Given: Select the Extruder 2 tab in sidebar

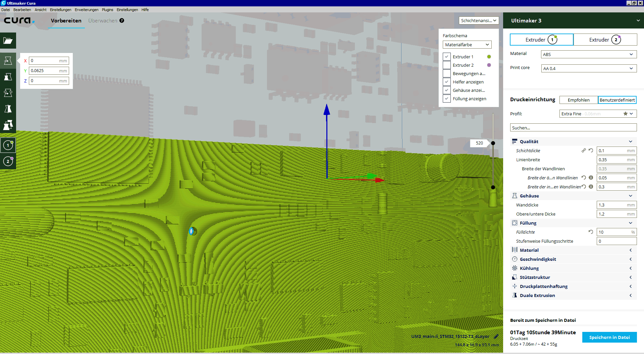Looking at the screenshot, I should [605, 40].
